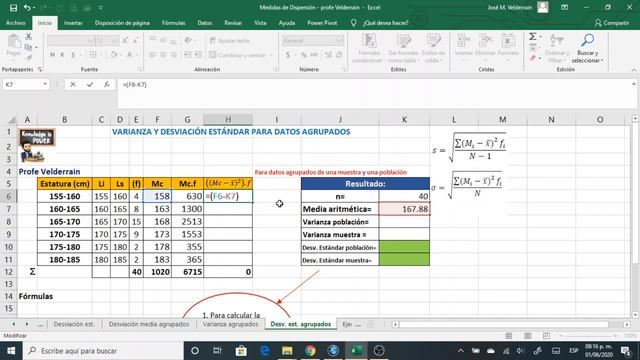The image size is (640, 360).
Task: Open the Desviación est. sheet tab
Action: (73, 324)
